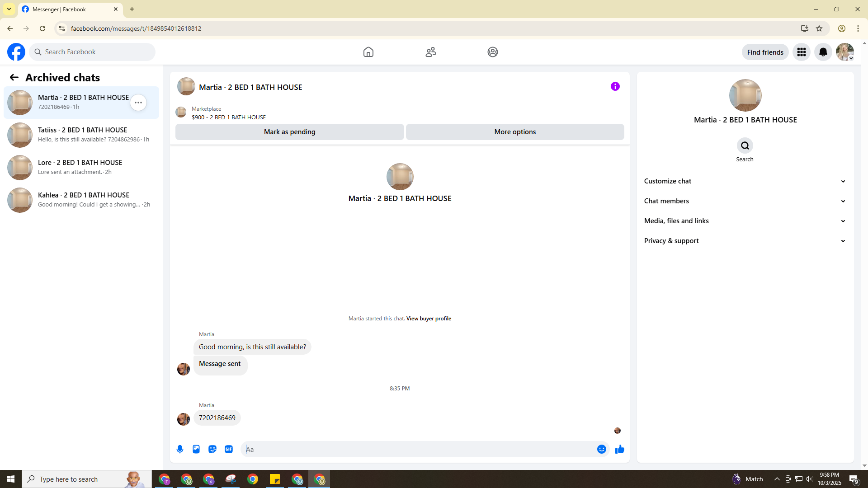Click install app icon in address bar
The width and height of the screenshot is (868, 488).
pos(805,28)
